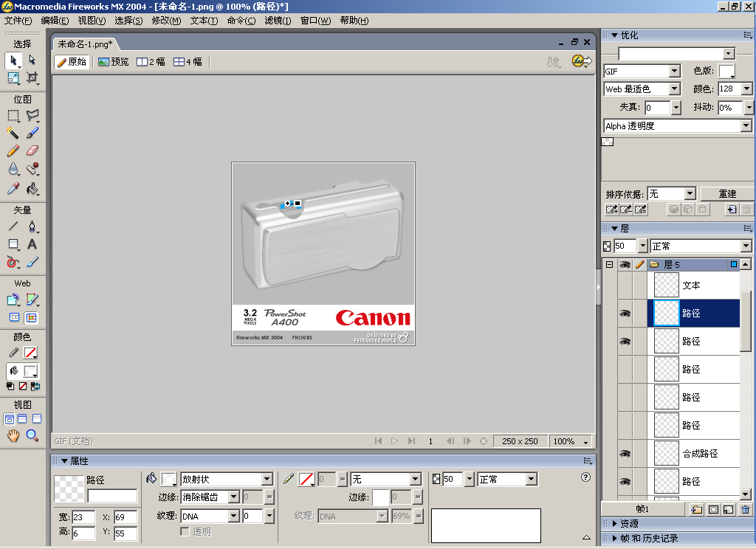The image size is (756, 549).
Task: Open the 文件 menu
Action: [x=18, y=21]
